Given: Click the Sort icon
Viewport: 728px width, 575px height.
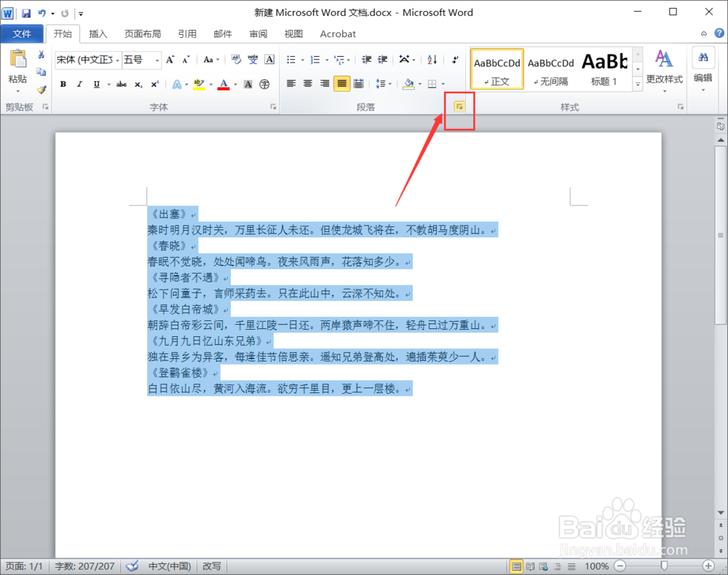Looking at the screenshot, I should pyautogui.click(x=432, y=60).
